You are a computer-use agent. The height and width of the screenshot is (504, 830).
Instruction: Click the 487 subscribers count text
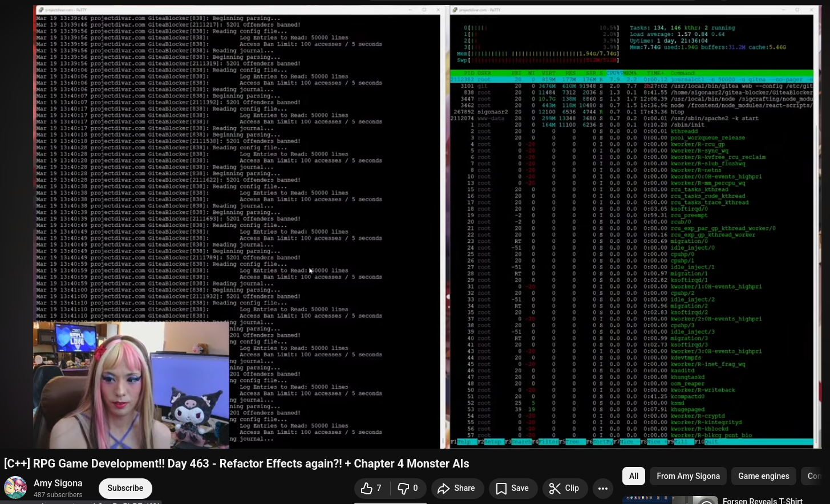tap(58, 495)
